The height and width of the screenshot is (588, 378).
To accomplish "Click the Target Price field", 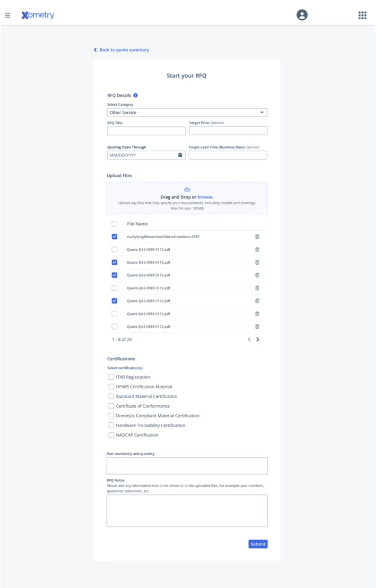I will point(228,131).
